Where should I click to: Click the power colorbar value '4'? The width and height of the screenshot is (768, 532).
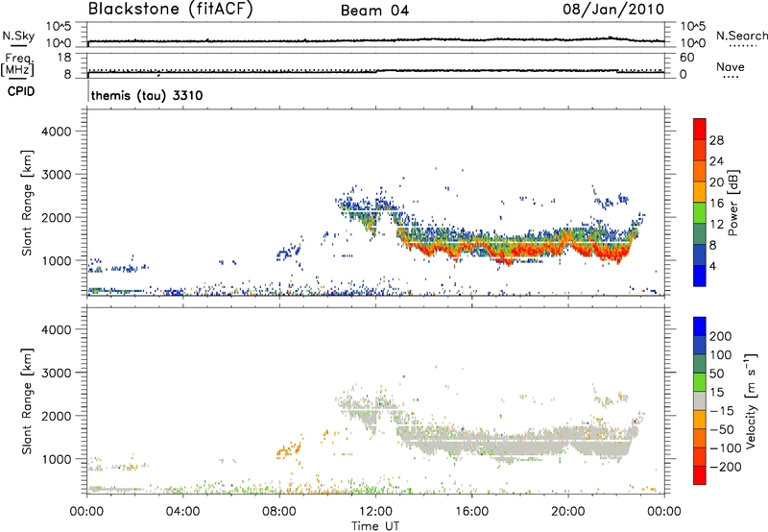[x=712, y=266]
